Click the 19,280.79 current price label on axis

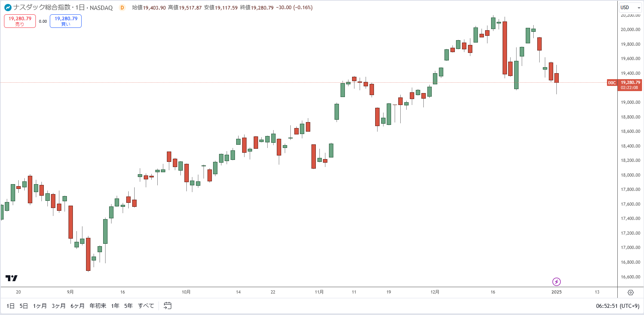pos(630,85)
